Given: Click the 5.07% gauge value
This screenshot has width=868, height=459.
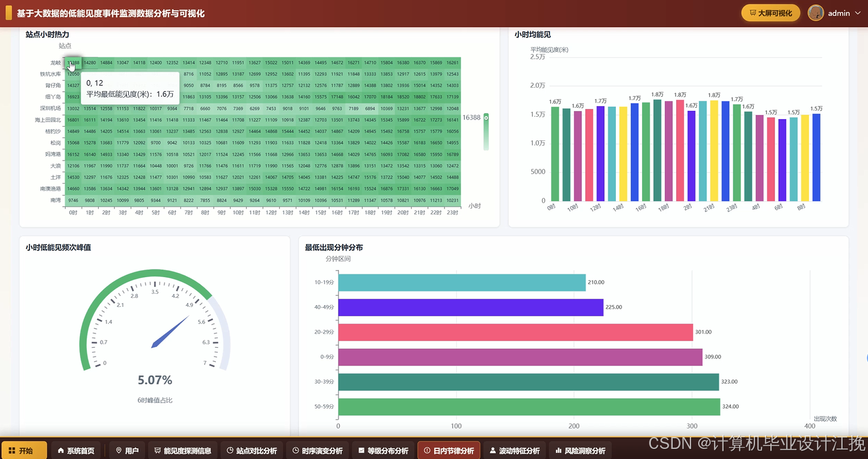Looking at the screenshot, I should [x=155, y=380].
